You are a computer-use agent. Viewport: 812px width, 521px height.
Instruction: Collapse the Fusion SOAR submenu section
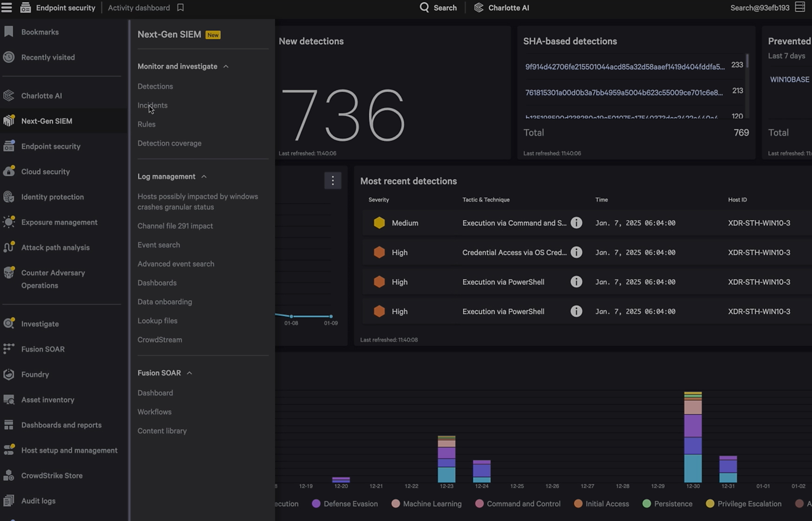click(189, 373)
